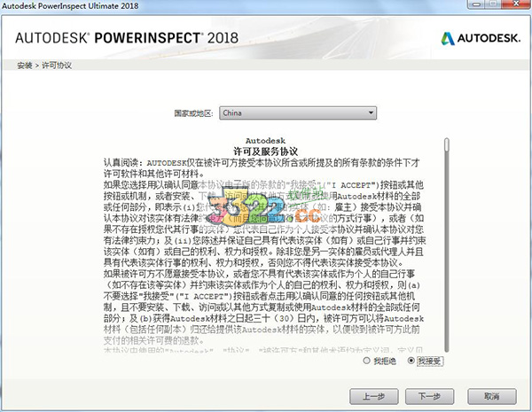Click the 取消 (Cancel) button
The image size is (532, 412).
click(x=492, y=396)
